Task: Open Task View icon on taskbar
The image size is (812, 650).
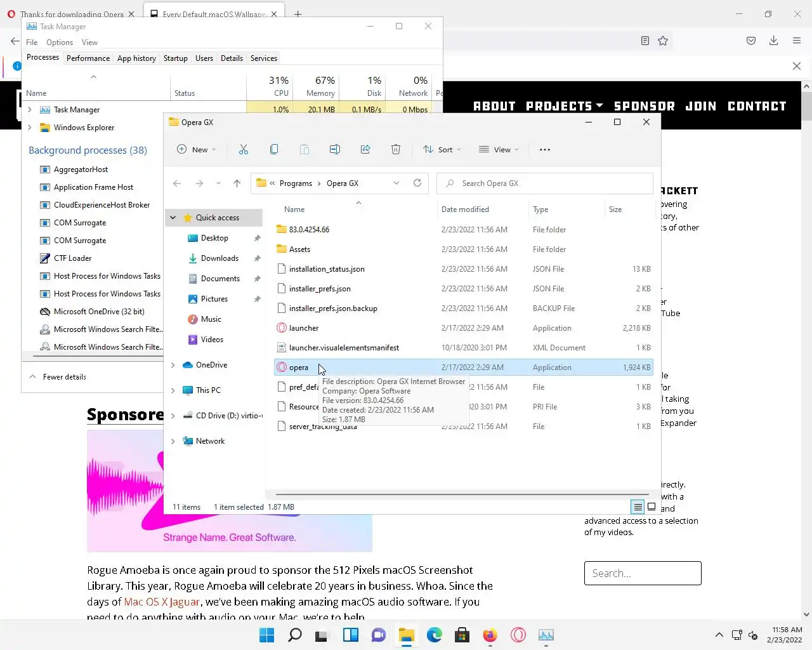Action: click(x=322, y=635)
